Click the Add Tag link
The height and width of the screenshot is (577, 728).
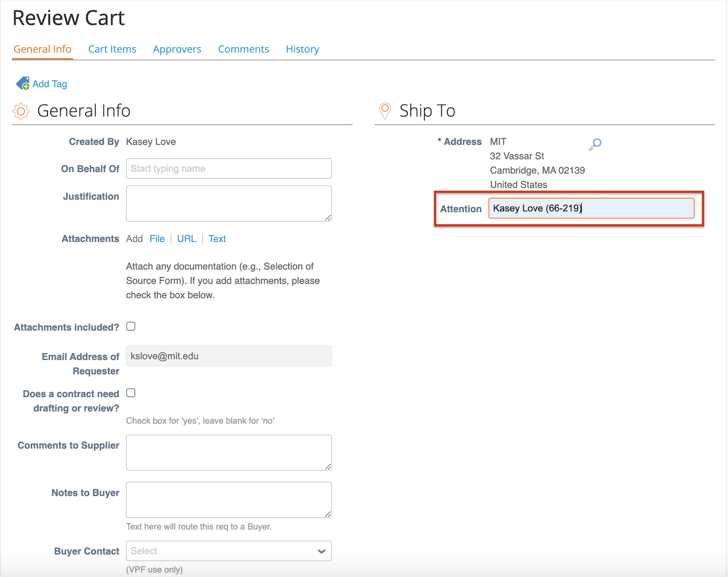[50, 84]
